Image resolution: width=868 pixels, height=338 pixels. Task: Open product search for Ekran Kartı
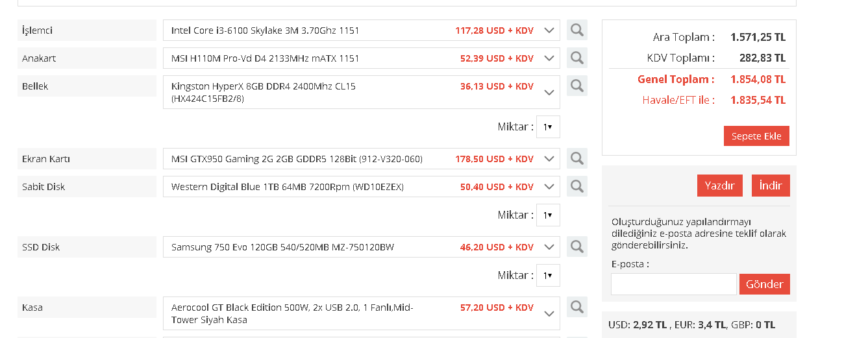point(577,158)
